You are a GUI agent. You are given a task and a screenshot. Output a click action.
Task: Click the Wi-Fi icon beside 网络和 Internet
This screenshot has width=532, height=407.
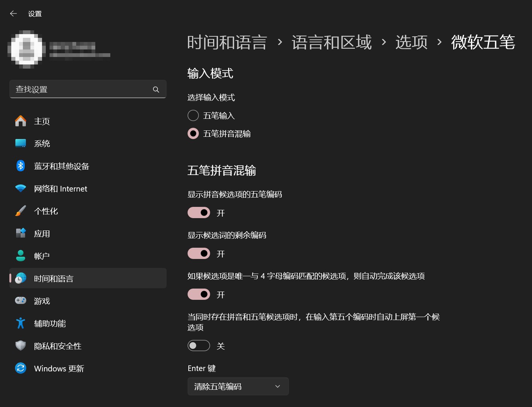(21, 189)
